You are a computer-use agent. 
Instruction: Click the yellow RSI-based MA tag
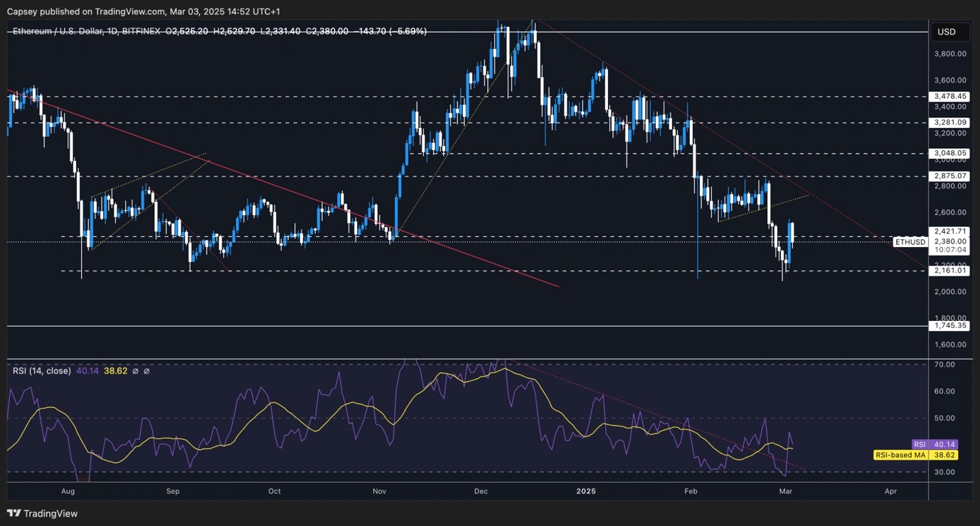(x=900, y=453)
